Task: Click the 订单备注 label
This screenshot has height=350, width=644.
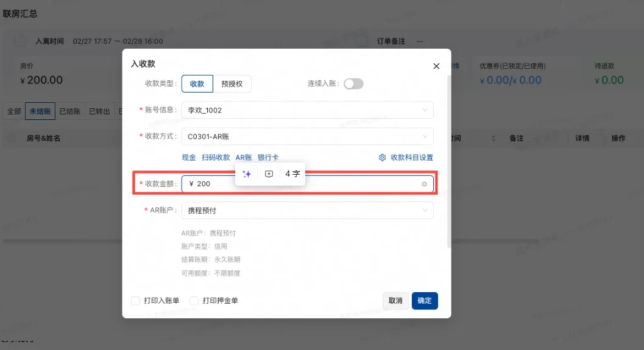Action: [x=391, y=41]
